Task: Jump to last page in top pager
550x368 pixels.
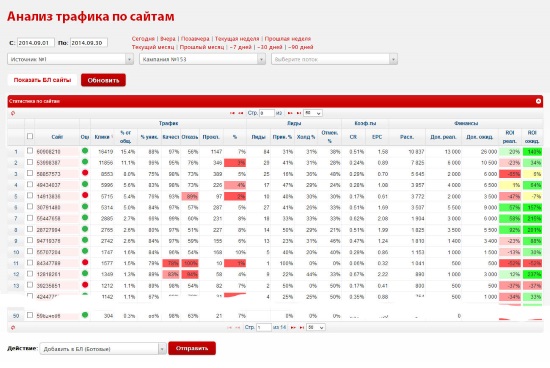Action: (x=299, y=113)
